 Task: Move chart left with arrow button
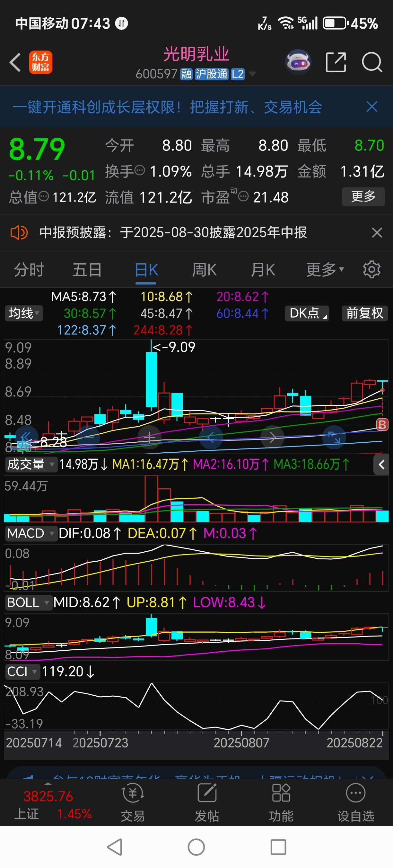click(x=211, y=437)
